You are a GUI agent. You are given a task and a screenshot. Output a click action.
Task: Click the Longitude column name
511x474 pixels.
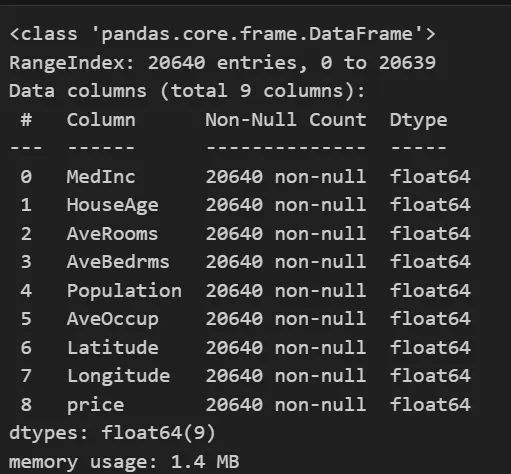(x=118, y=377)
